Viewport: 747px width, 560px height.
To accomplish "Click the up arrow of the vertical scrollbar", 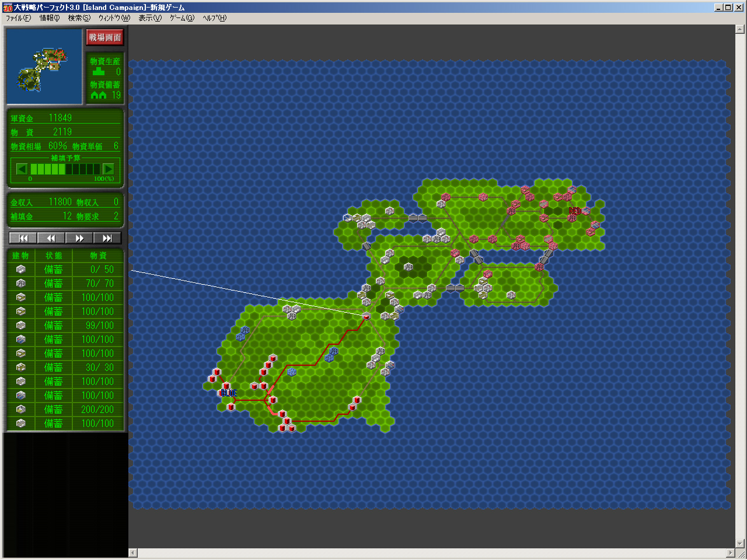I will coord(741,29).
